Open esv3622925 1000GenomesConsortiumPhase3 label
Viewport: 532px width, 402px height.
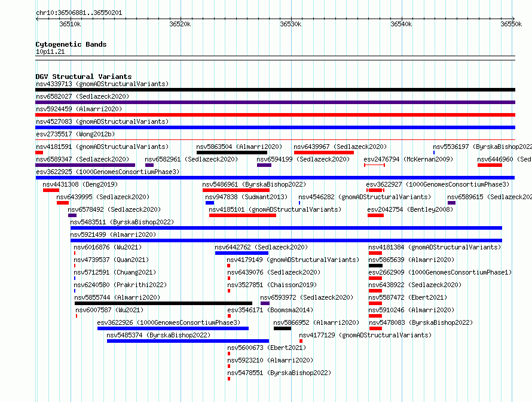[108, 172]
